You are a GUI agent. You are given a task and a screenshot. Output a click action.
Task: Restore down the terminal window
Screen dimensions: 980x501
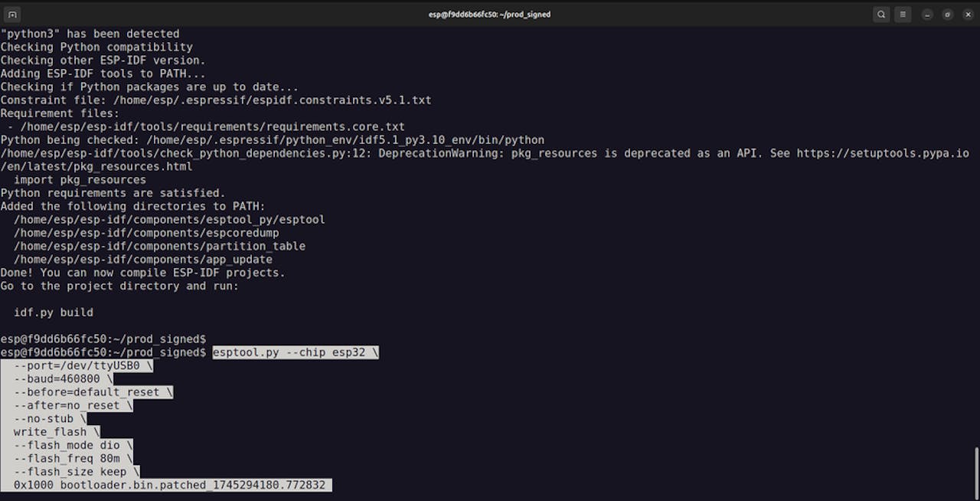[947, 14]
